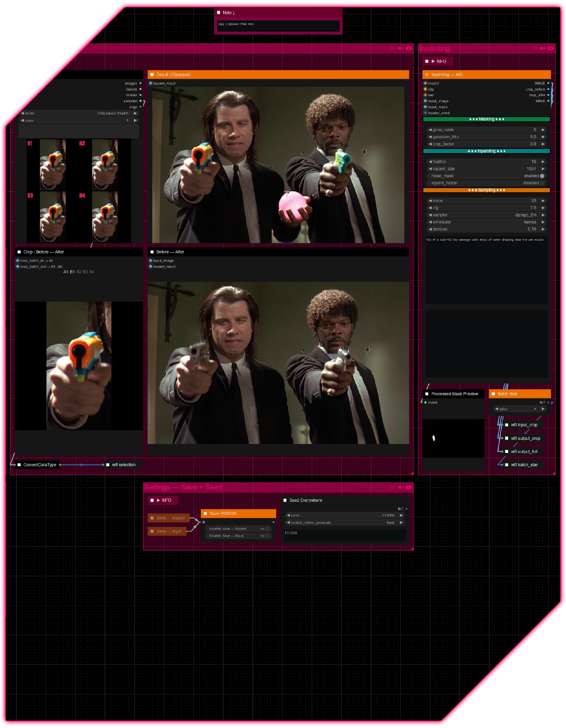Click the bypass icon on the Inpainting group header
Screen dimensions: 566x728
tap(542, 48)
